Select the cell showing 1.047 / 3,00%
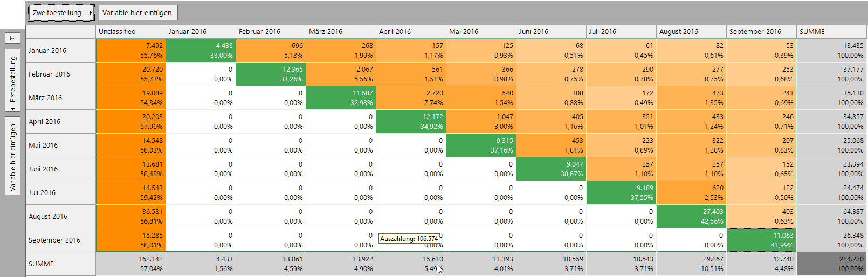This screenshot has width=868, height=277. 481,121
